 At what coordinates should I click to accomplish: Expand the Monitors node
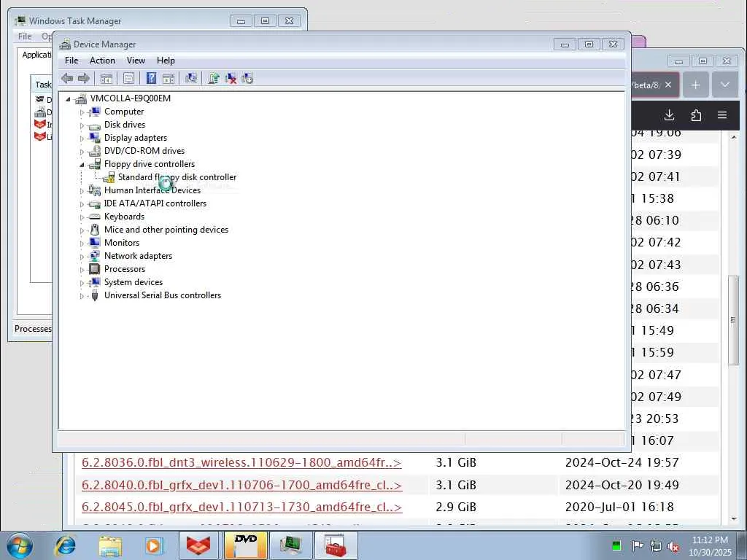(82, 244)
